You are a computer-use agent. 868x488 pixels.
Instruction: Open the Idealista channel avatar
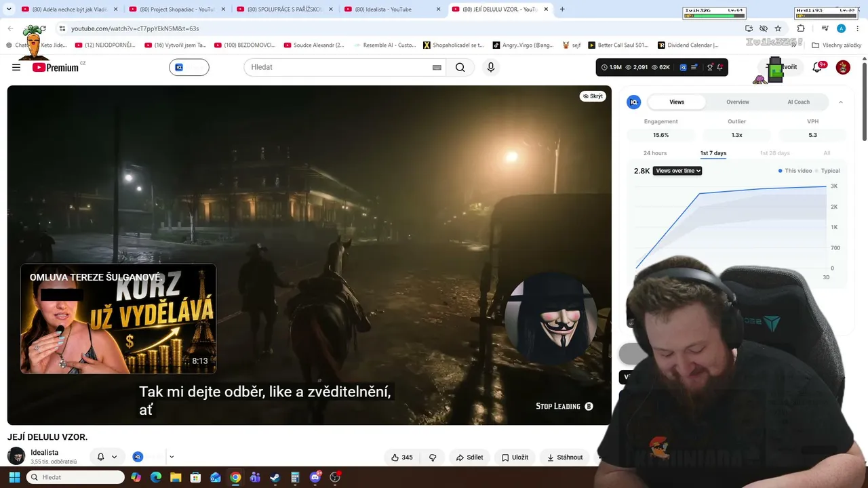16,456
